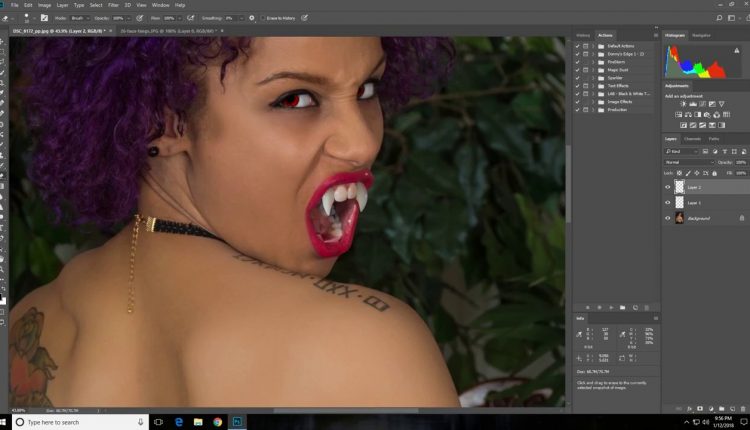This screenshot has height=430, width=750.
Task: Add a Threshold adjustment
Action: click(x=702, y=125)
